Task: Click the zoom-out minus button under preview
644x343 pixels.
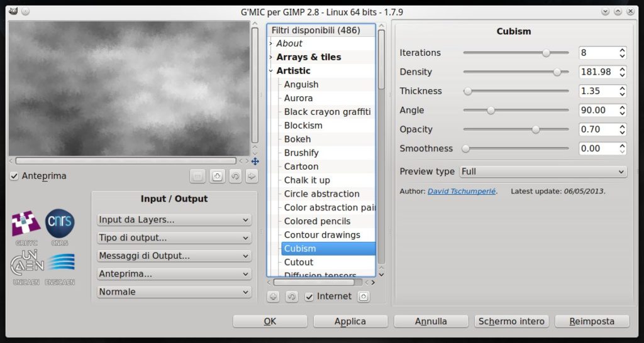Action: tap(197, 177)
